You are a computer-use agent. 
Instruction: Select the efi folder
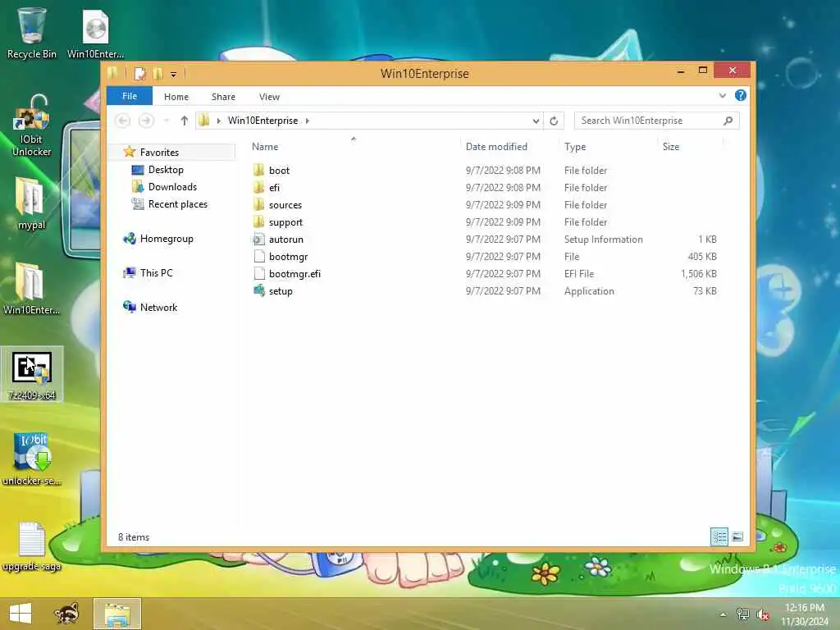485,188
